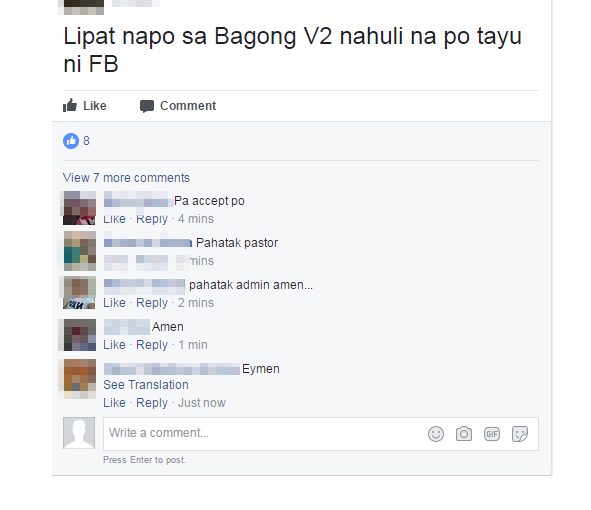Like the 'Eymen' comment
591x510 pixels.
pyautogui.click(x=114, y=403)
